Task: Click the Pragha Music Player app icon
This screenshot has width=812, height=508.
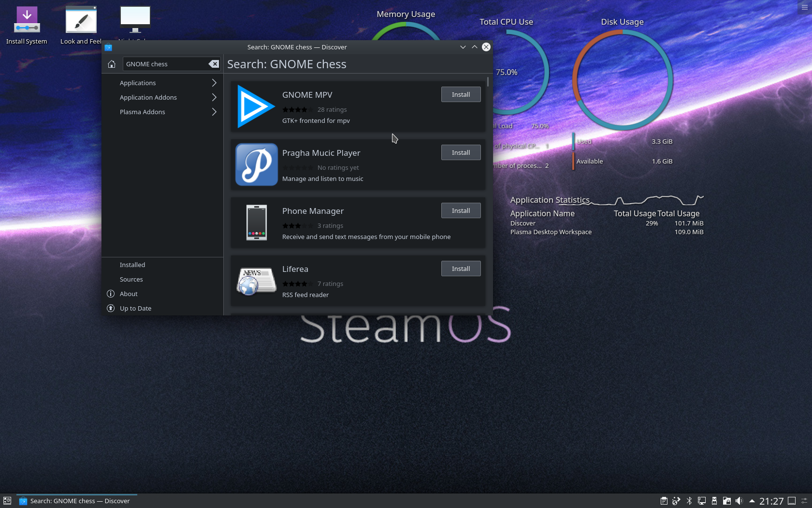Action: pos(256,164)
